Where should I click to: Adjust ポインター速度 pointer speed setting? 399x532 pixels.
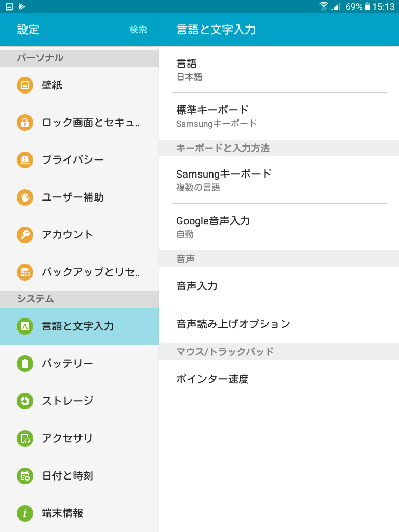pyautogui.click(x=279, y=379)
